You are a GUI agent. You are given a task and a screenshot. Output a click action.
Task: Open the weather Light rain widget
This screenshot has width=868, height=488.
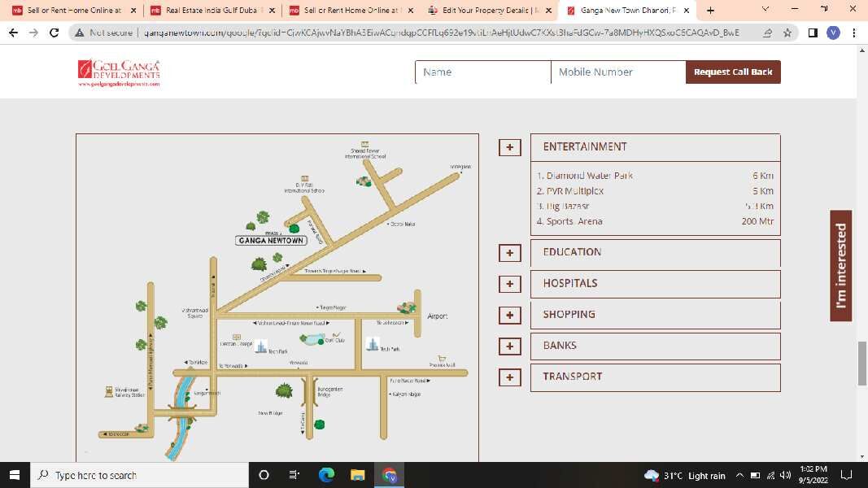(x=685, y=476)
